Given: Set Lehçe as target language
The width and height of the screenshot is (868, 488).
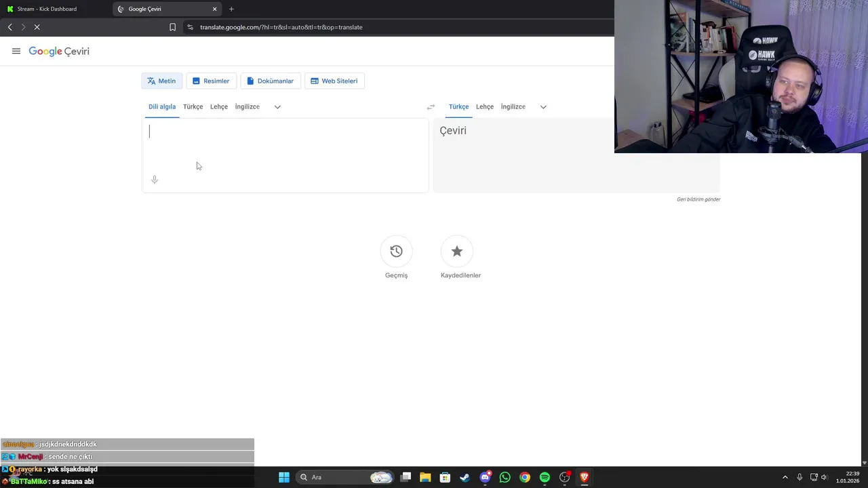Looking at the screenshot, I should click(485, 106).
